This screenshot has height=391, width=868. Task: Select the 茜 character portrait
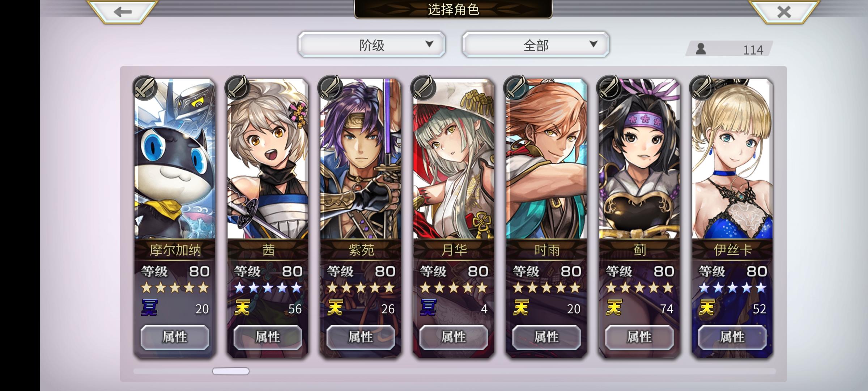[x=268, y=159]
